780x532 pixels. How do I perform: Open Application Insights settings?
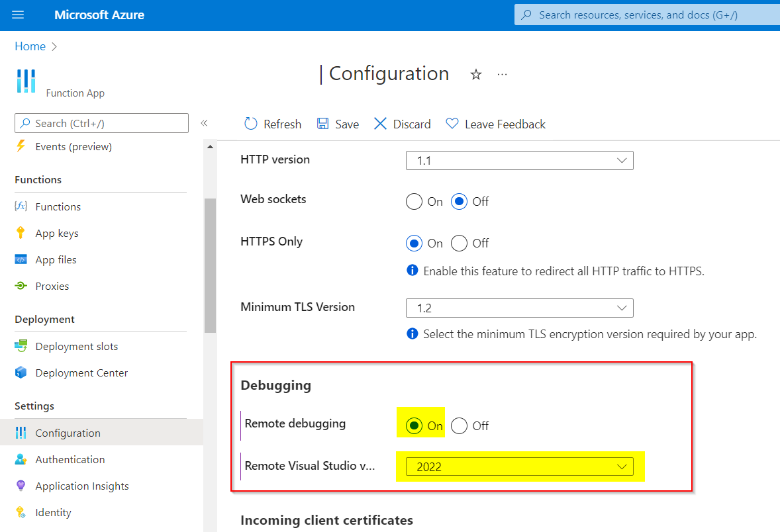point(82,485)
